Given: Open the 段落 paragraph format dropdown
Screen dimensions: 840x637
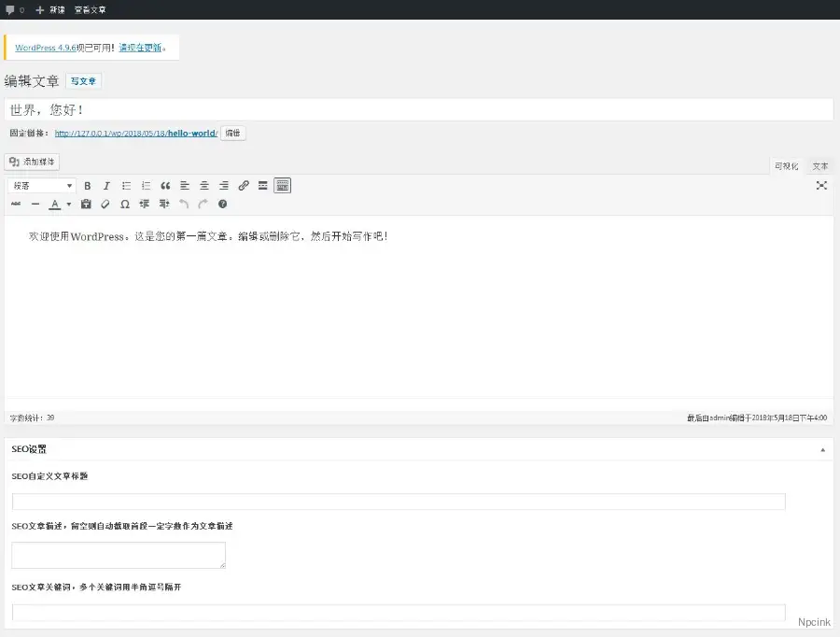Looking at the screenshot, I should [x=42, y=186].
